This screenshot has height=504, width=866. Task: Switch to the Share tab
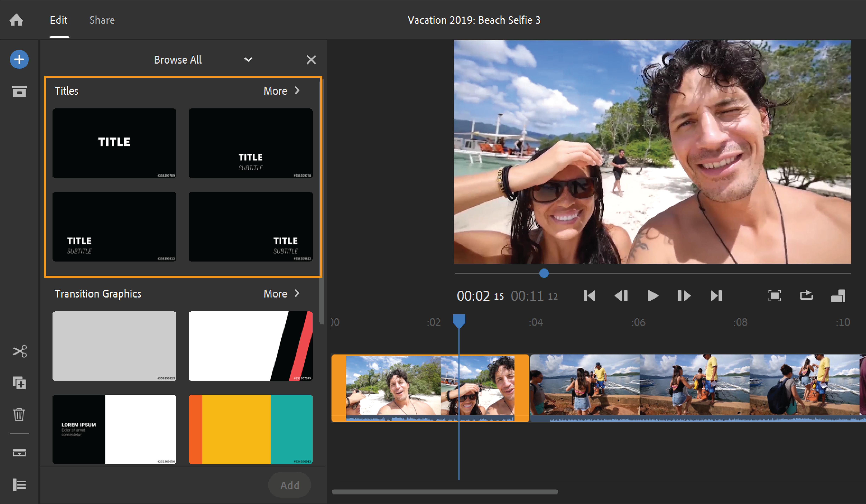[x=102, y=20]
